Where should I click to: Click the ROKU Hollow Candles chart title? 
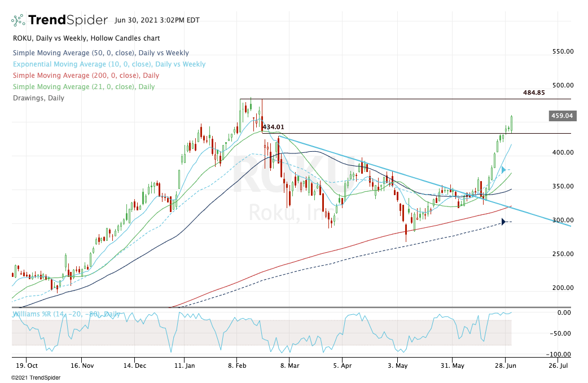[x=85, y=38]
